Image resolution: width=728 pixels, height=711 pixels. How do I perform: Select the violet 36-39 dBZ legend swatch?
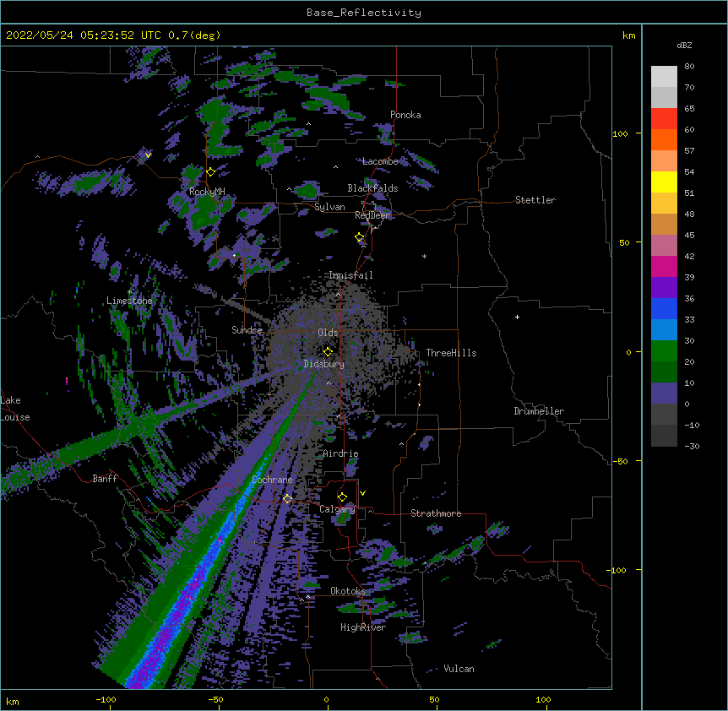(x=664, y=288)
